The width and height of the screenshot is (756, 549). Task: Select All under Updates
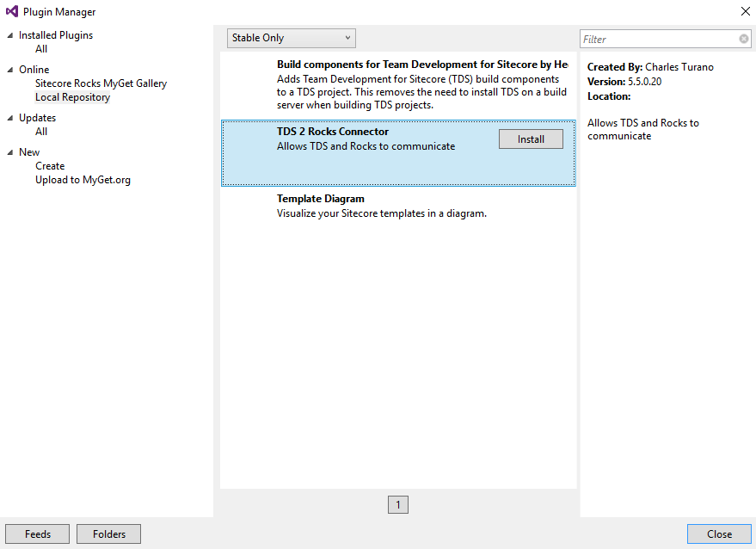[x=41, y=132]
